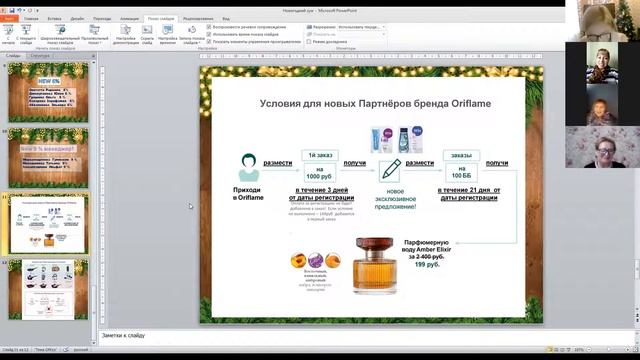Screen dimensions: 640x360
Task: Redo action in quick access toolbar
Action: tap(29, 11)
